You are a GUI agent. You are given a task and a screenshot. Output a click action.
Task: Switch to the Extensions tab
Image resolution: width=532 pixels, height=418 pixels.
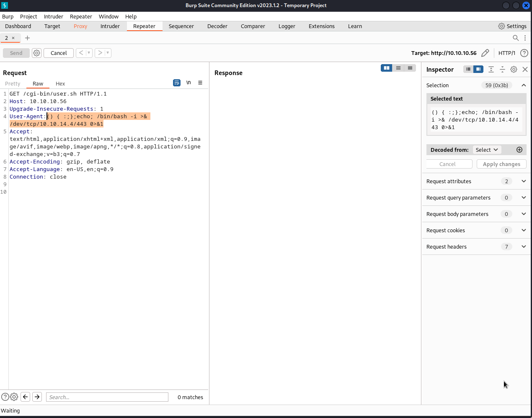[322, 26]
